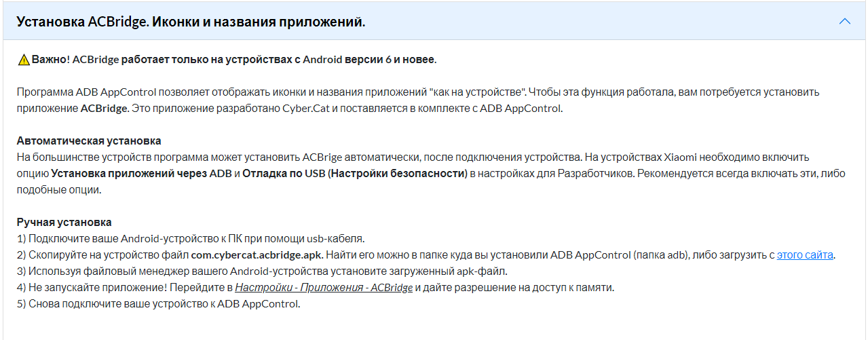Open the "этого сайта" download link
The image size is (868, 340).
[x=806, y=255]
